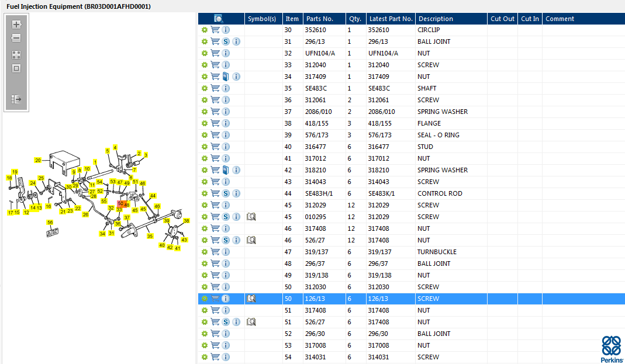Click the S supersession icon for BALL JOINT 296/13
This screenshot has height=364, width=625.
[x=226, y=41]
